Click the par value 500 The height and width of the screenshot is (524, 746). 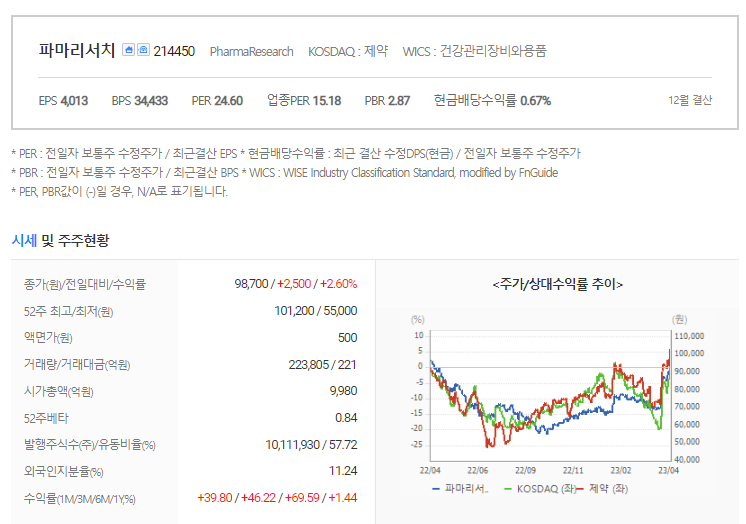(x=347, y=338)
